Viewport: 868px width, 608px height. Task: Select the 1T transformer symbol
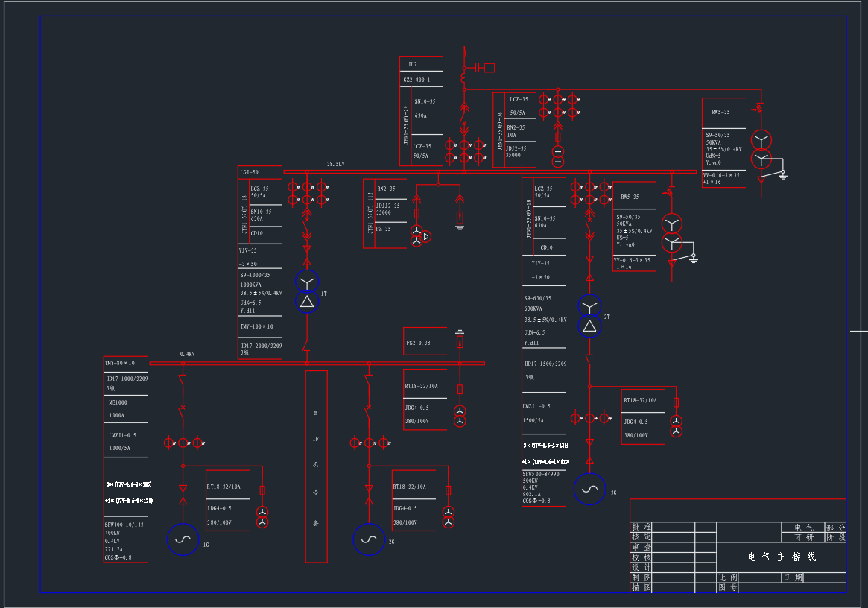point(306,291)
